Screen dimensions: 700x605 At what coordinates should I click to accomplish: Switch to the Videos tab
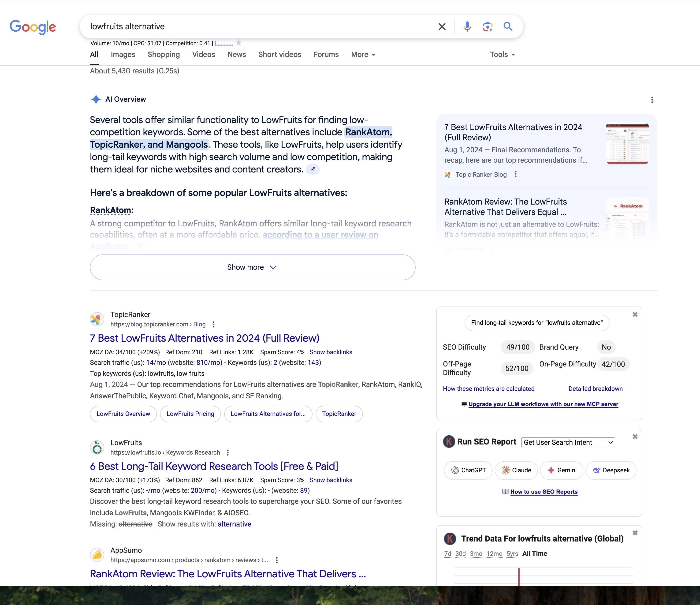[x=203, y=54]
